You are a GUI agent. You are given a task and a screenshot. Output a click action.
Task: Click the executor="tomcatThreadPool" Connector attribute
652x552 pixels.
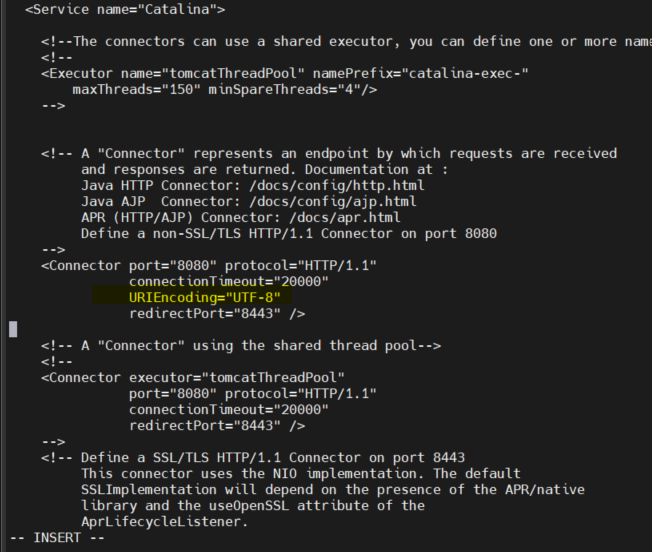pos(237,378)
